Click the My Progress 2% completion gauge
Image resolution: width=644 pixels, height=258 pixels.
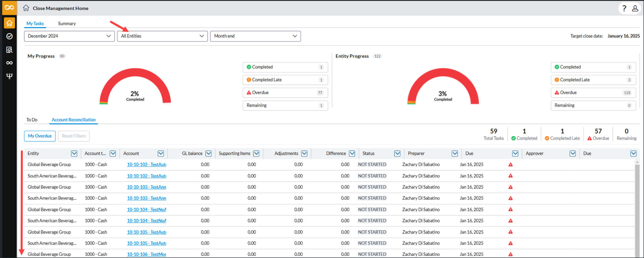[135, 86]
